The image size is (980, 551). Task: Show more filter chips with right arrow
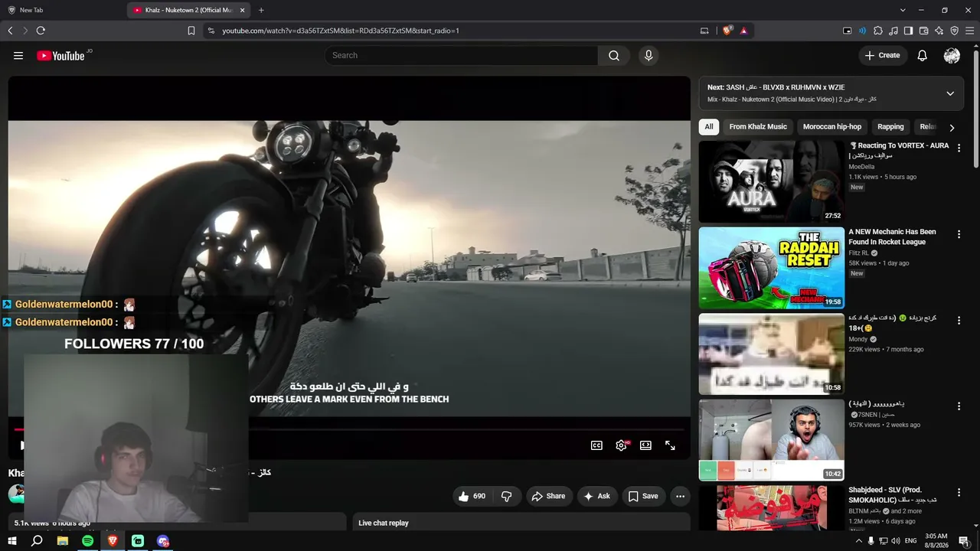tap(952, 128)
